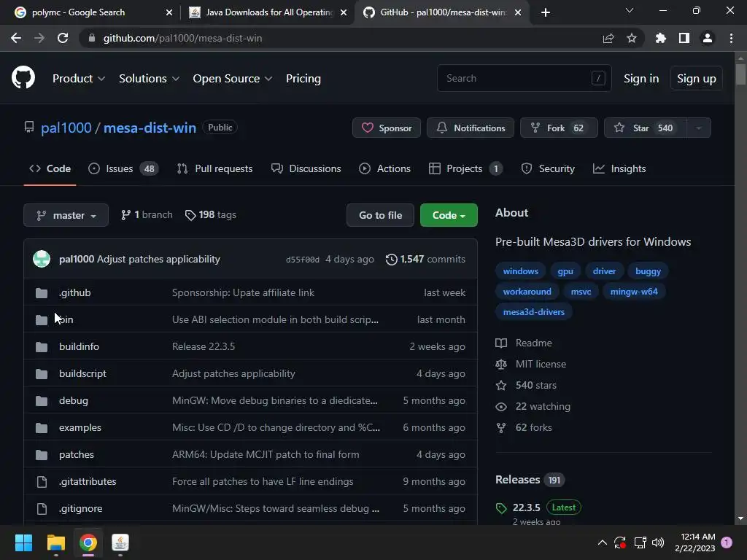Image resolution: width=747 pixels, height=560 pixels.
Task: Open the 198 tags link
Action: pos(211,215)
